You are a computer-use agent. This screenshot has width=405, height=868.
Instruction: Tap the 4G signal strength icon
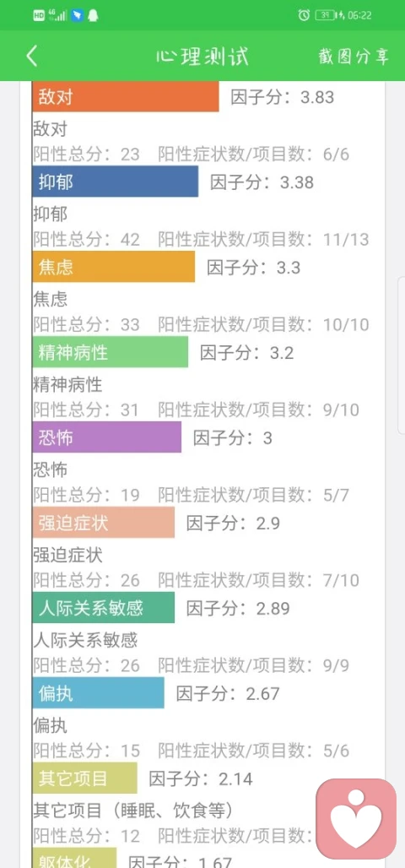pyautogui.click(x=57, y=15)
